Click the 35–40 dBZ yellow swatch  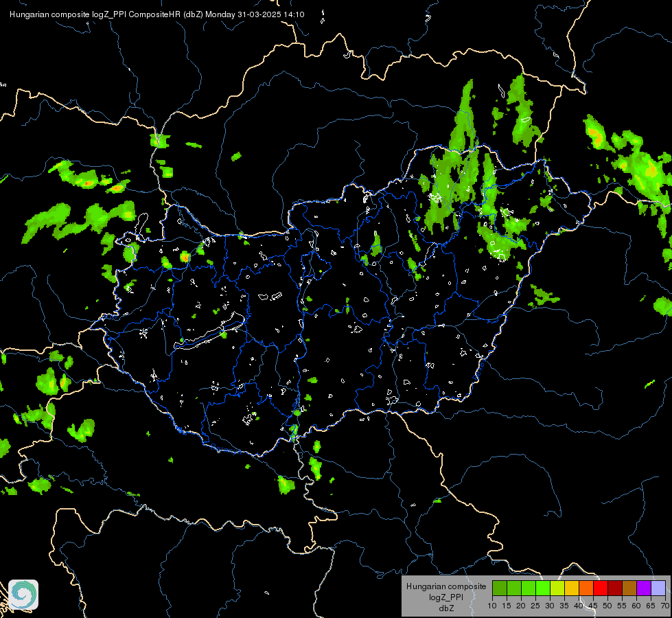(572, 588)
